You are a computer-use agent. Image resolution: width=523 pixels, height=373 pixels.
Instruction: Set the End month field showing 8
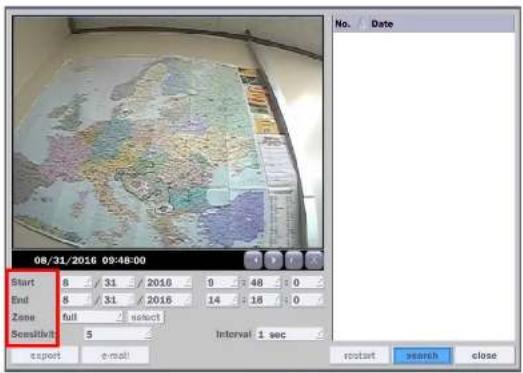(x=76, y=300)
